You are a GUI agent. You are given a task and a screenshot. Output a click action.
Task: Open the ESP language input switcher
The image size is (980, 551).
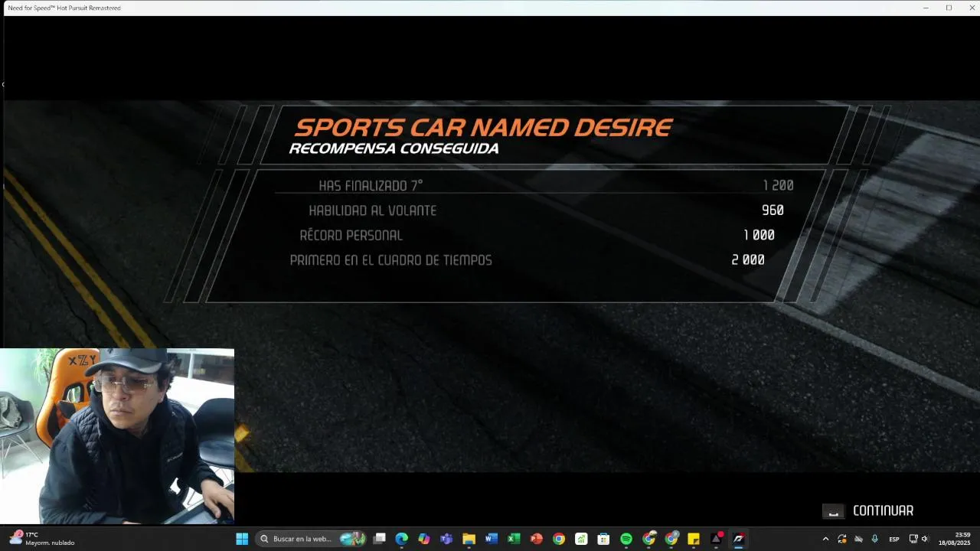(893, 540)
